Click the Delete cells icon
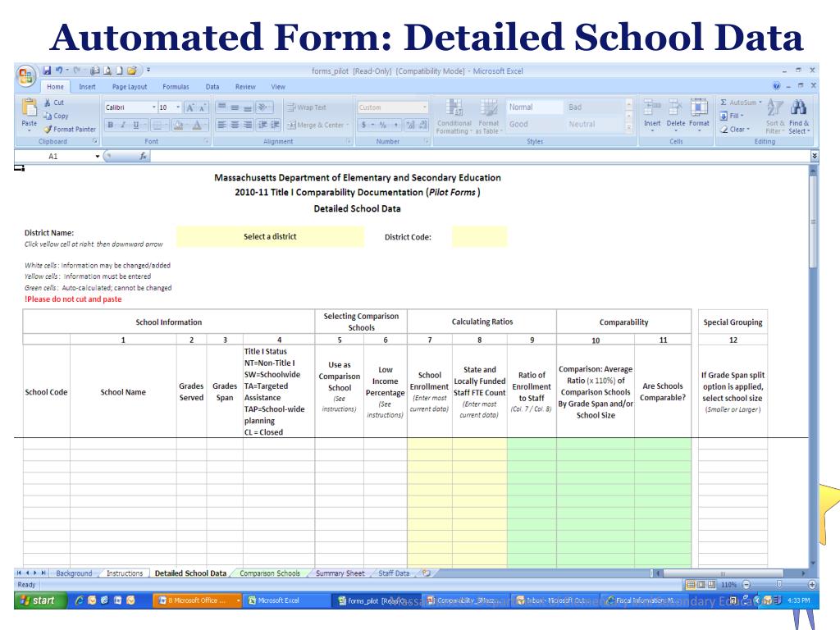840x630 pixels. pyautogui.click(x=675, y=107)
